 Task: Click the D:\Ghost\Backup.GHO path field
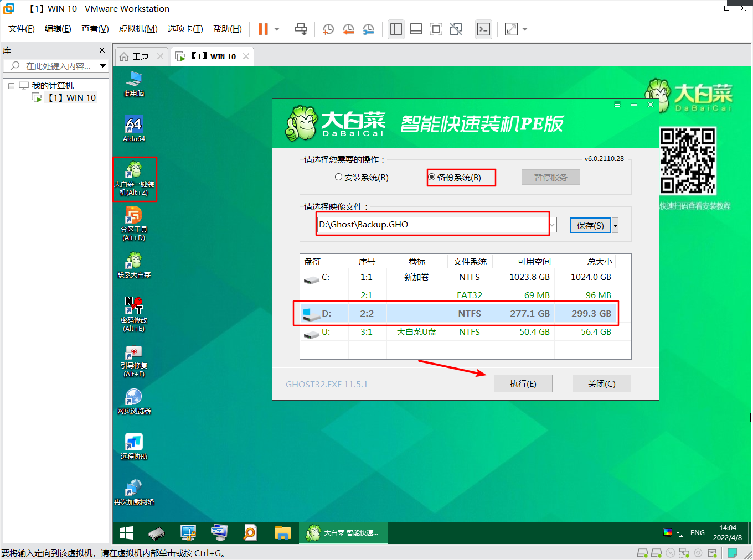[432, 225]
